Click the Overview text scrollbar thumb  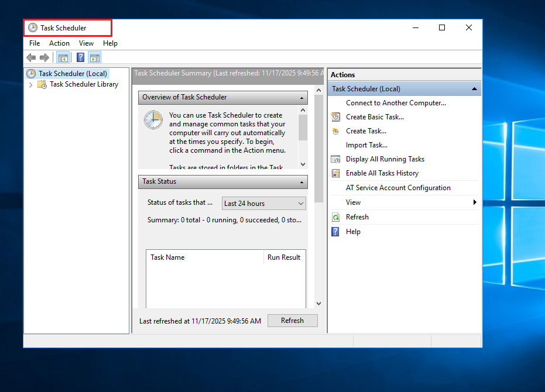click(x=303, y=128)
